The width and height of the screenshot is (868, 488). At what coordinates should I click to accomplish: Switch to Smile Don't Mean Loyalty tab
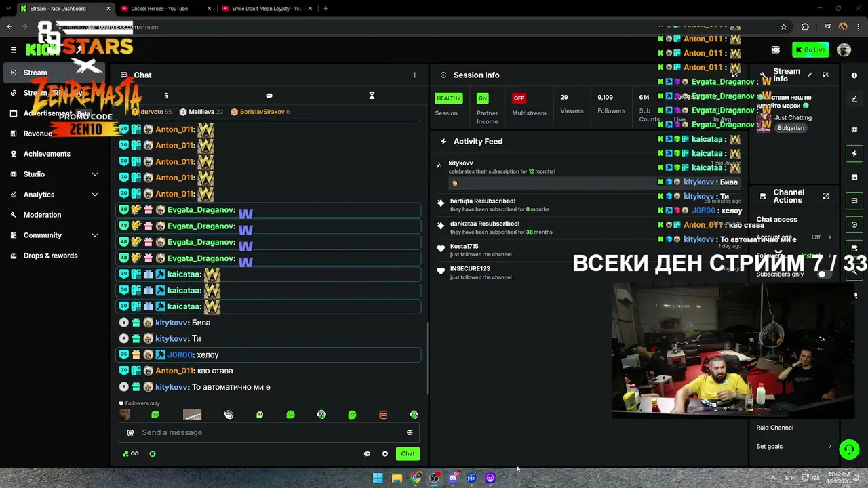point(267,9)
